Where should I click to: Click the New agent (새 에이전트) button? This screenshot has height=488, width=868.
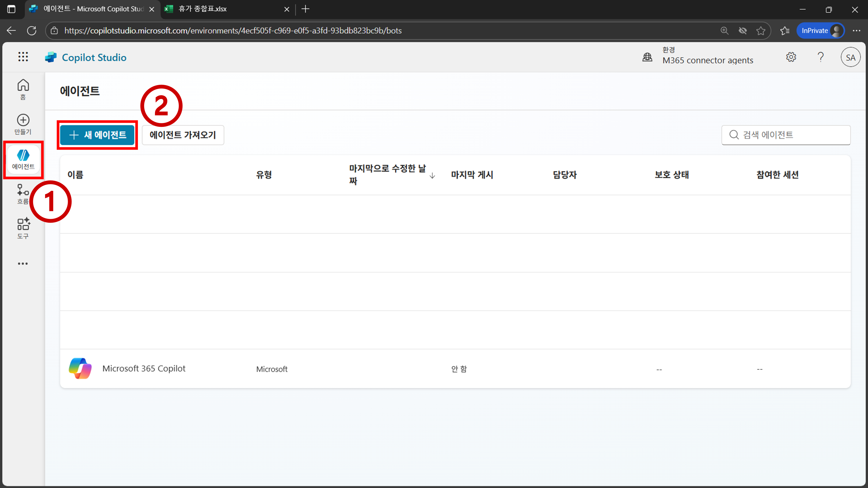point(97,135)
